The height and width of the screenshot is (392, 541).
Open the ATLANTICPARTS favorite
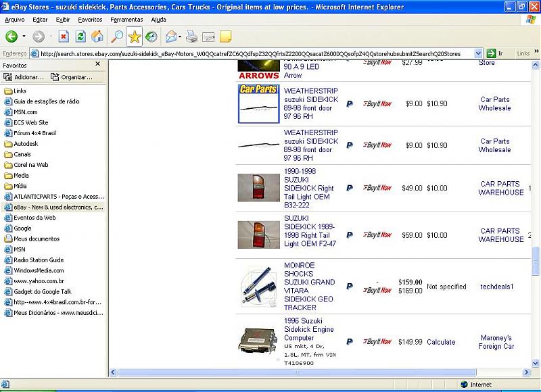(54, 197)
